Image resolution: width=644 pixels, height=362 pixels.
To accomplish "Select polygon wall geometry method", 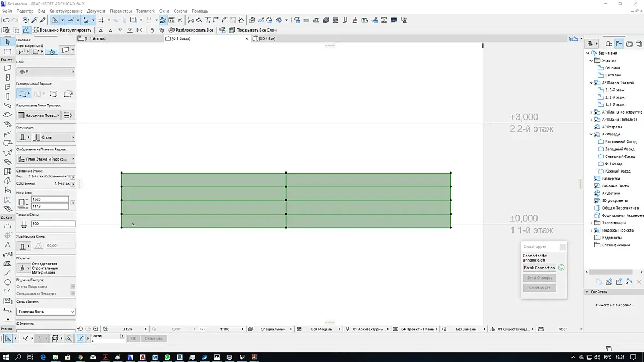I will (x=68, y=94).
